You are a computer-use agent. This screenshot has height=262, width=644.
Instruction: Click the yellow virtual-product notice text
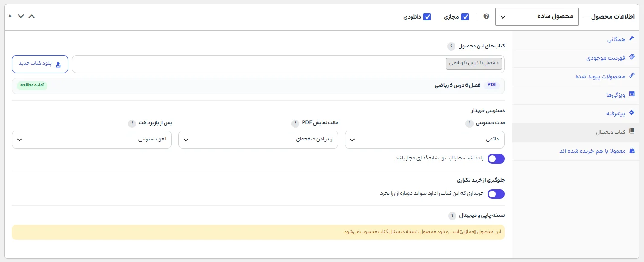pyautogui.click(x=422, y=232)
